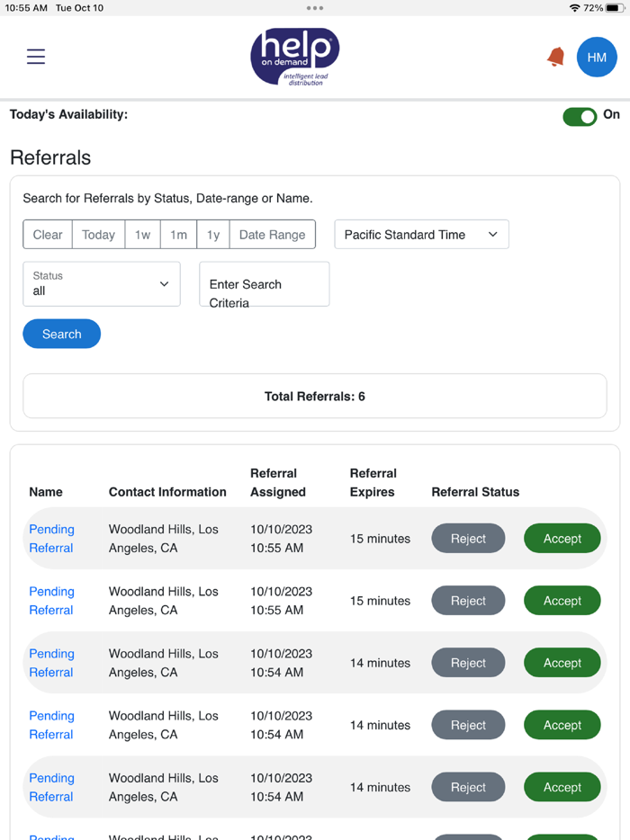Select the 1w time filter
Image resolution: width=630 pixels, height=840 pixels.
[141, 234]
